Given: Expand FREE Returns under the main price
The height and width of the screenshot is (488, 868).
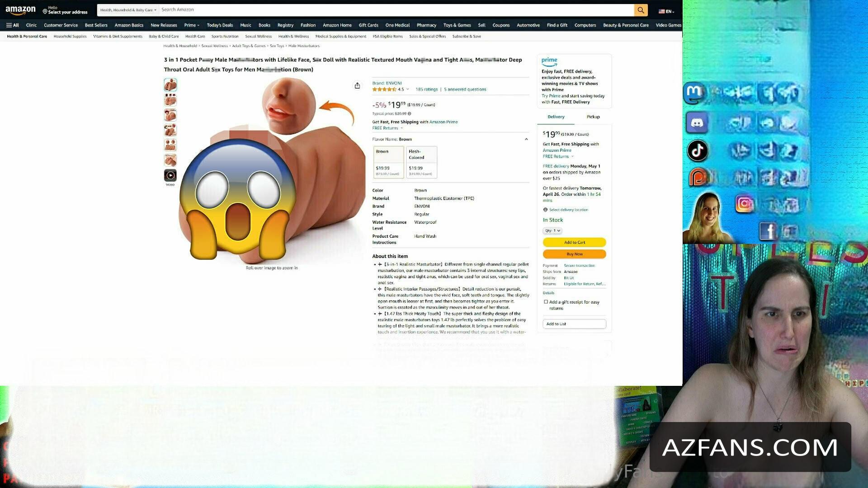Looking at the screenshot, I should (387, 128).
